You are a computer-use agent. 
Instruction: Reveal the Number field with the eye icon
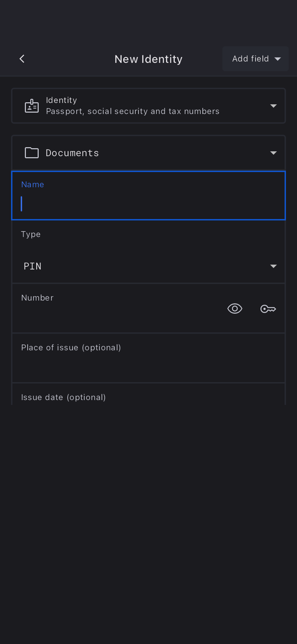[x=235, y=309]
